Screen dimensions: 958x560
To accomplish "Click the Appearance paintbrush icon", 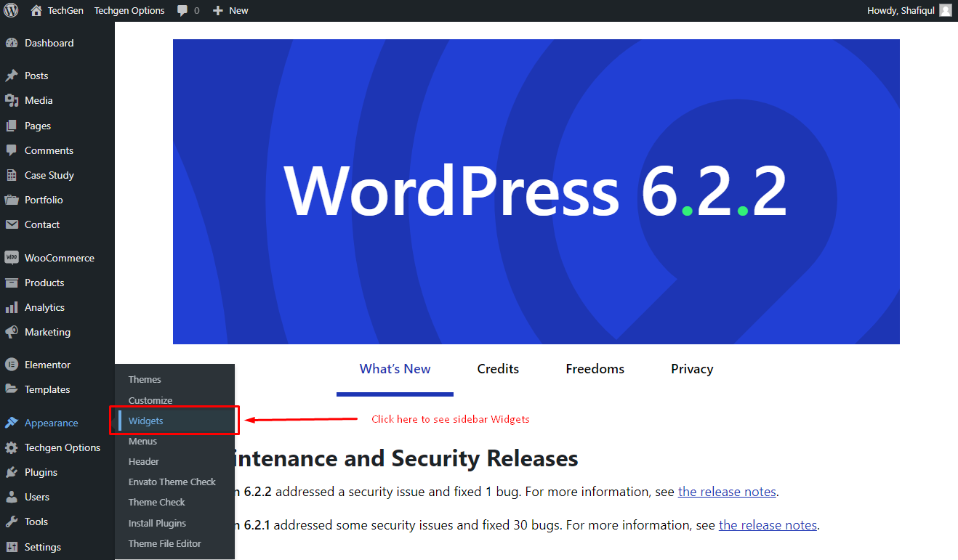I will (11, 423).
